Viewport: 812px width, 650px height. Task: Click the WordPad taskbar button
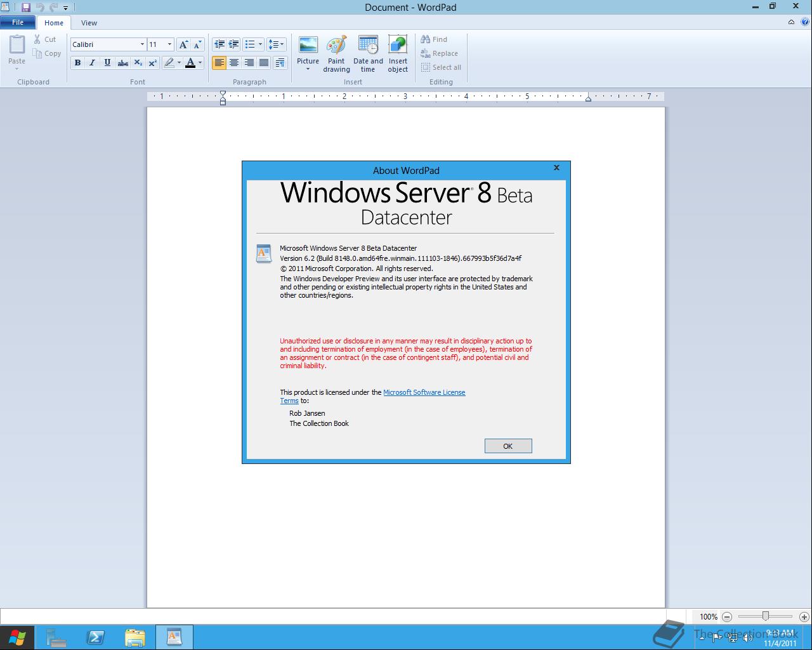coord(174,637)
